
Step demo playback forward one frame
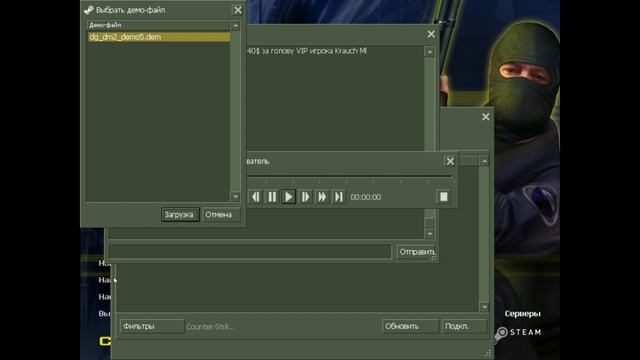coord(305,197)
